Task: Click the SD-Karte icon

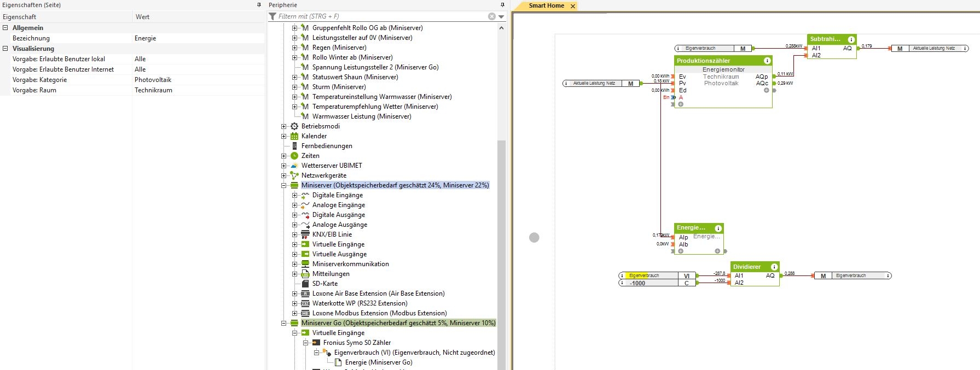Action: click(305, 284)
